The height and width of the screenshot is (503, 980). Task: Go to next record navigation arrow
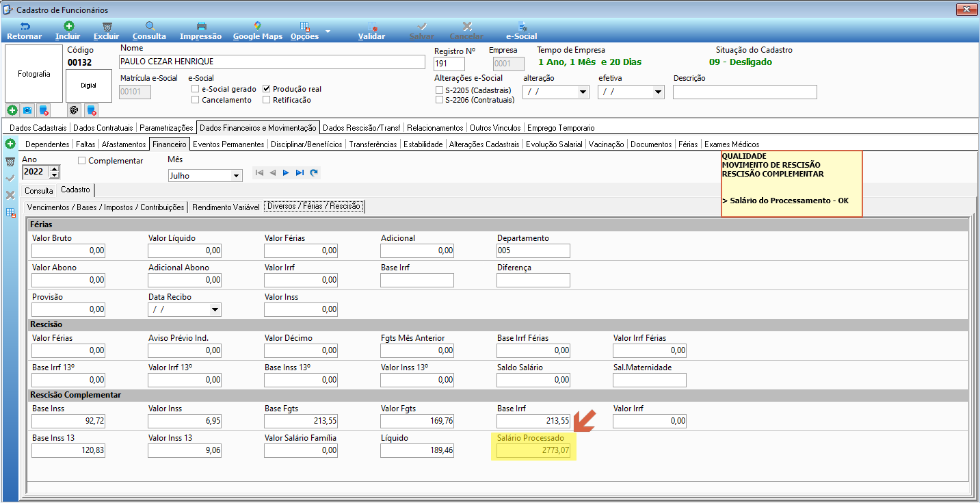tap(286, 173)
